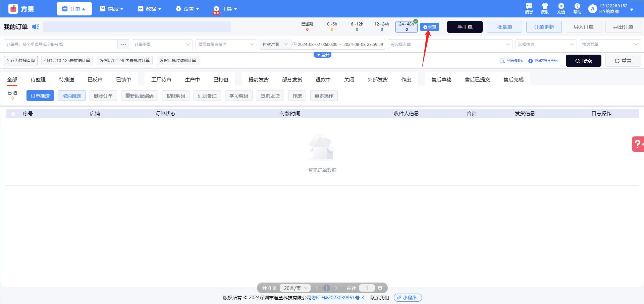The width and height of the screenshot is (644, 304).
Task: Open the 请选择店铺 dropdown
Action: (450, 45)
